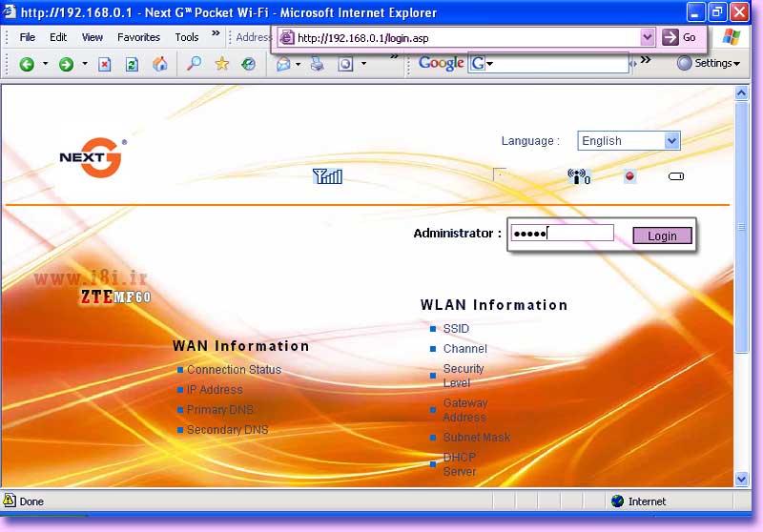Open the Tools menu
Image resolution: width=763 pixels, height=532 pixels.
(x=187, y=37)
